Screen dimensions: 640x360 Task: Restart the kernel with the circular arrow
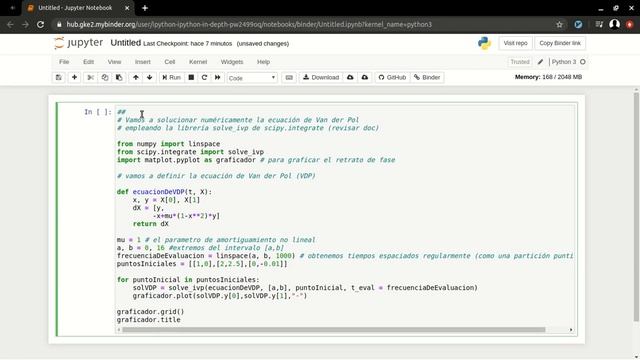[204, 78]
